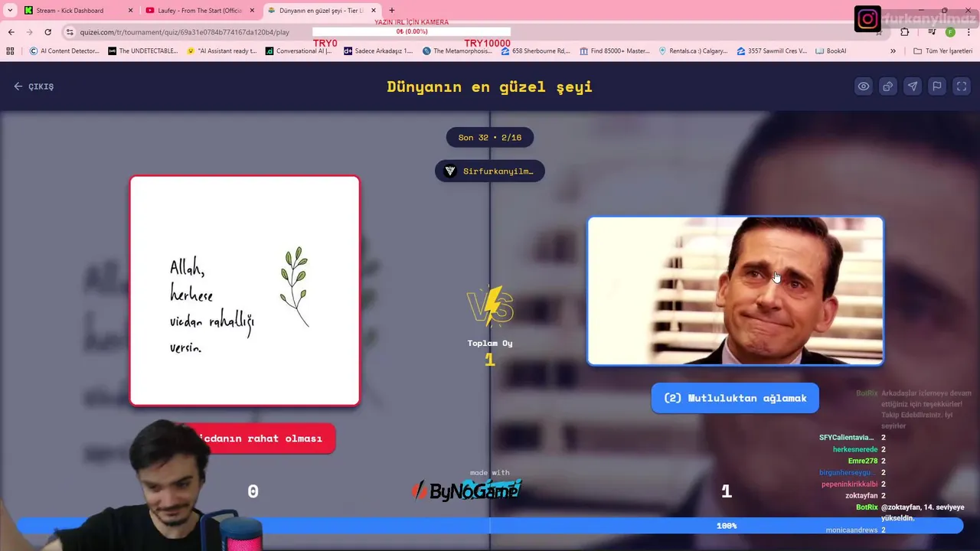
Task: Click the paper plane share icon
Action: (x=913, y=86)
